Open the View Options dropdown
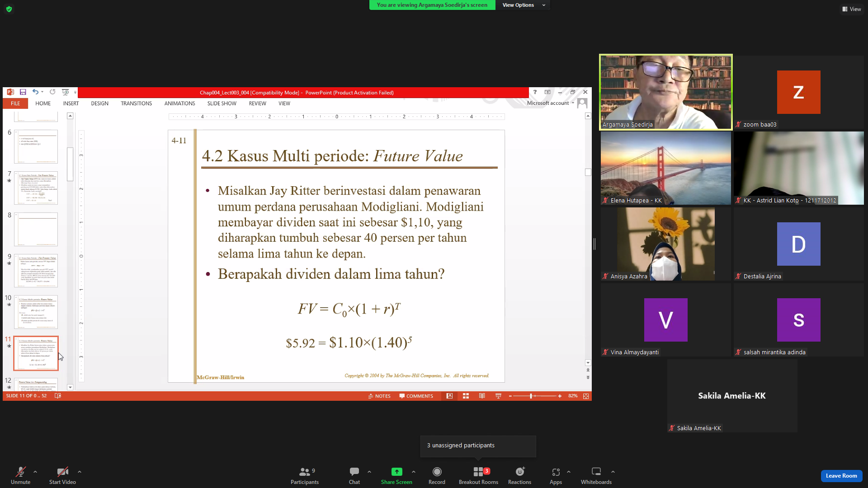The image size is (868, 488). [x=524, y=5]
